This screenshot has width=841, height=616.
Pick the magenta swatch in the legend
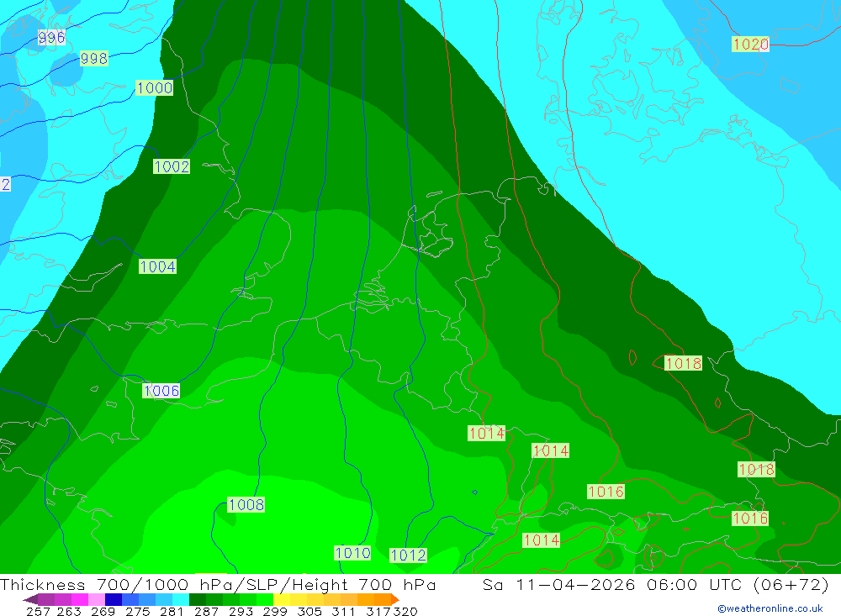[x=80, y=599]
